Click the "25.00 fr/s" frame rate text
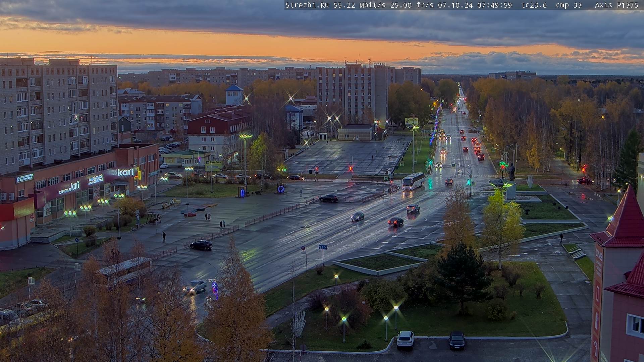This screenshot has width=644, height=362. [412, 5]
